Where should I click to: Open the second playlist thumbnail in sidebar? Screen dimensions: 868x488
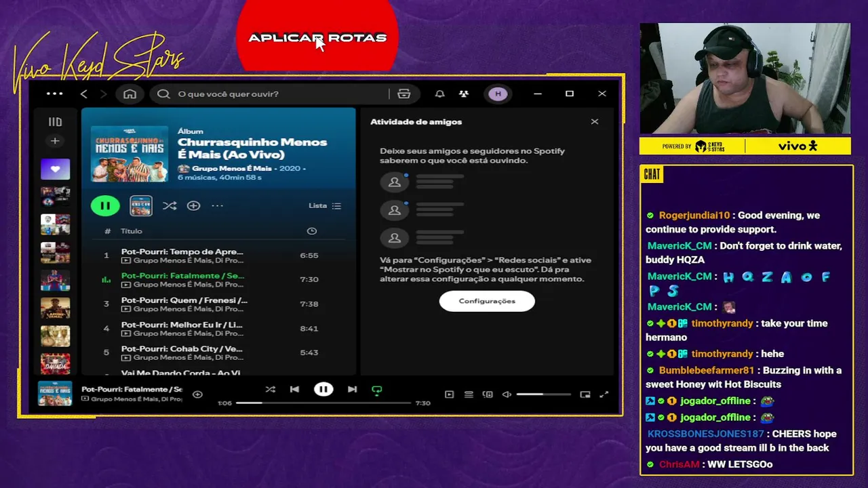tap(55, 197)
